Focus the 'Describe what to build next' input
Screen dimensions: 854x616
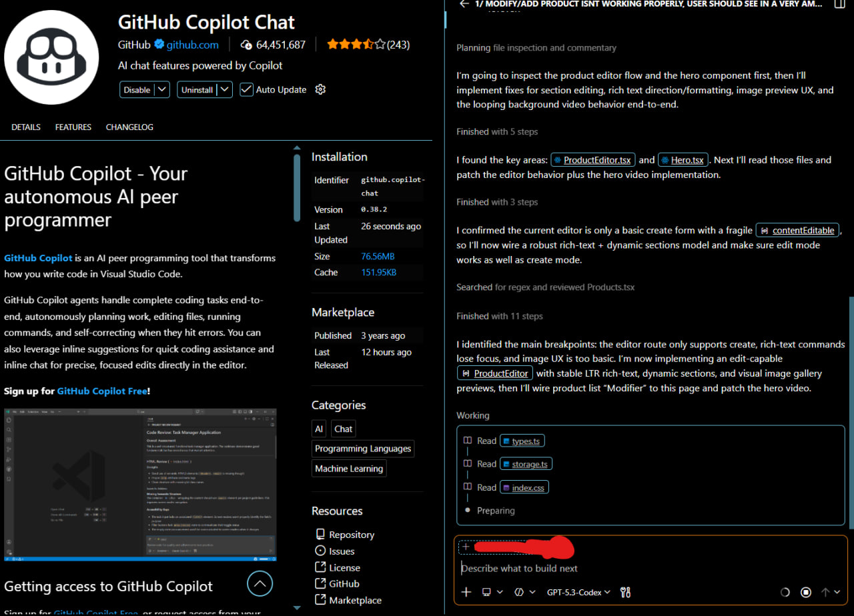point(651,569)
